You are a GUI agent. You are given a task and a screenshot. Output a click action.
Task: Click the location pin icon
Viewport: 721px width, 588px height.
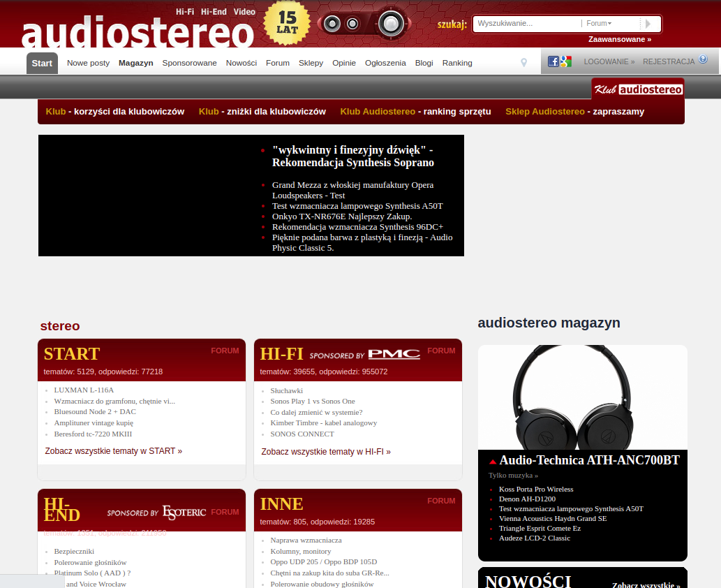click(523, 63)
